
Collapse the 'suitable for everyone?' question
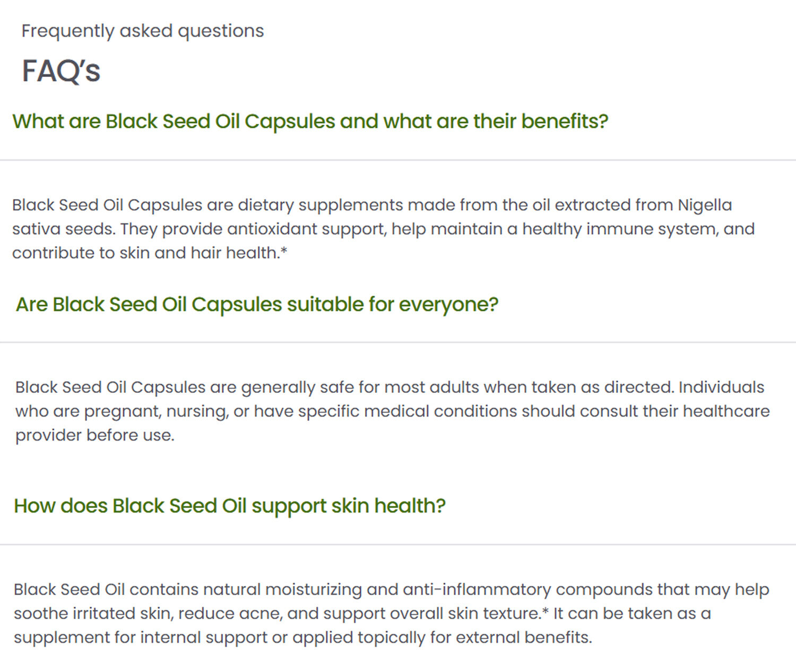pyautogui.click(x=257, y=305)
